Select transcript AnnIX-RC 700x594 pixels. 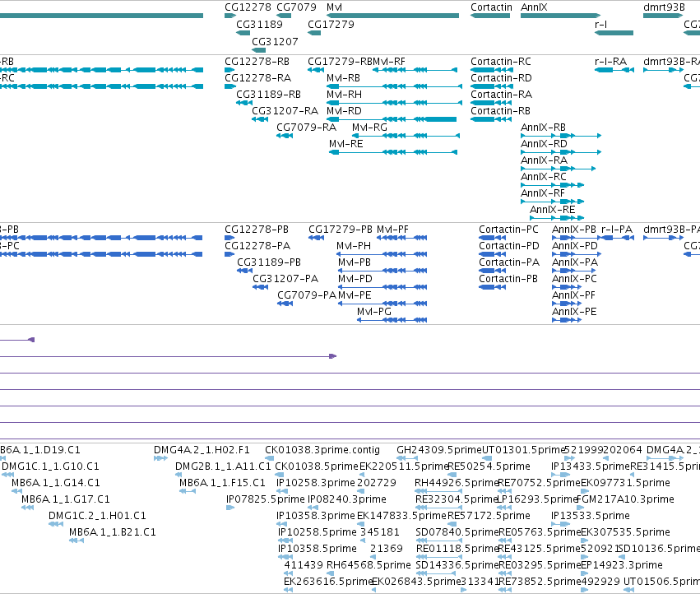(x=544, y=176)
